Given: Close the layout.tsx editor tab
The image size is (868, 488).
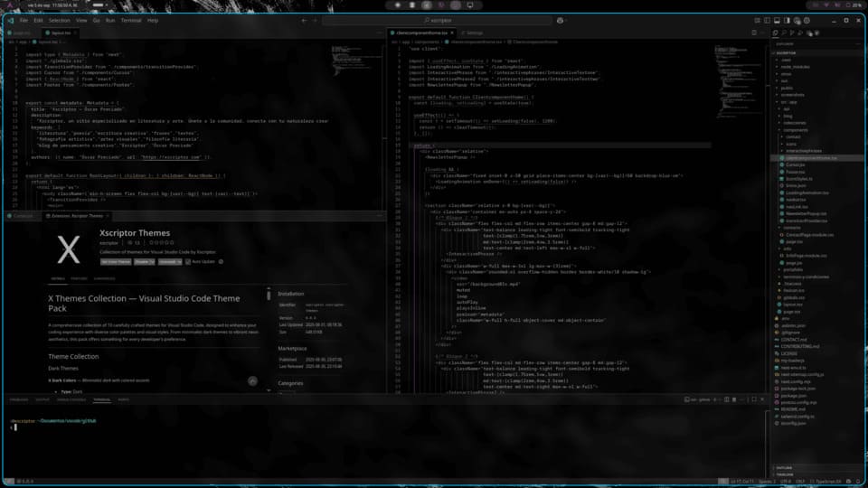Looking at the screenshot, I should point(75,33).
